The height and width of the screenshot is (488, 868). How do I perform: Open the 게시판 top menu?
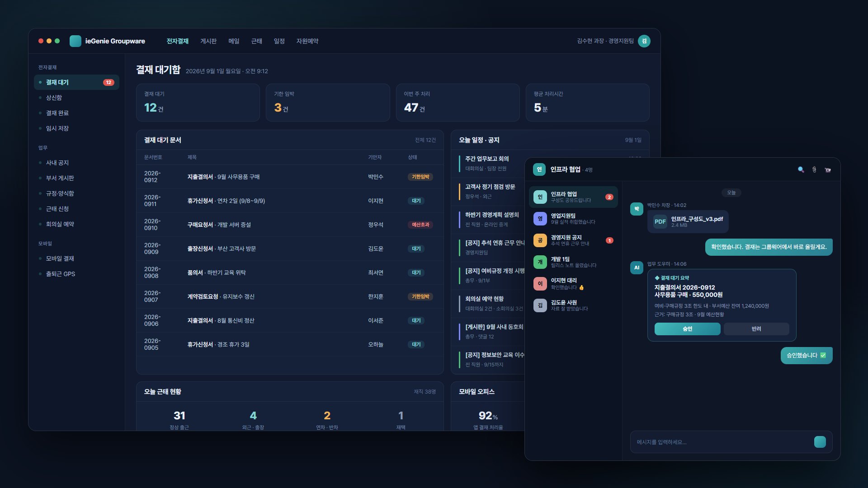tap(208, 41)
